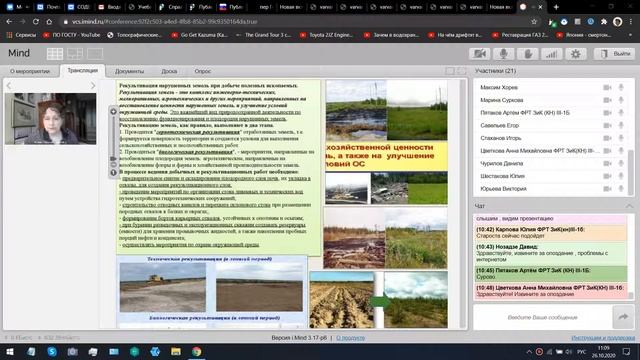Toggle your microphone in the Mind toolbar

pos(504,54)
